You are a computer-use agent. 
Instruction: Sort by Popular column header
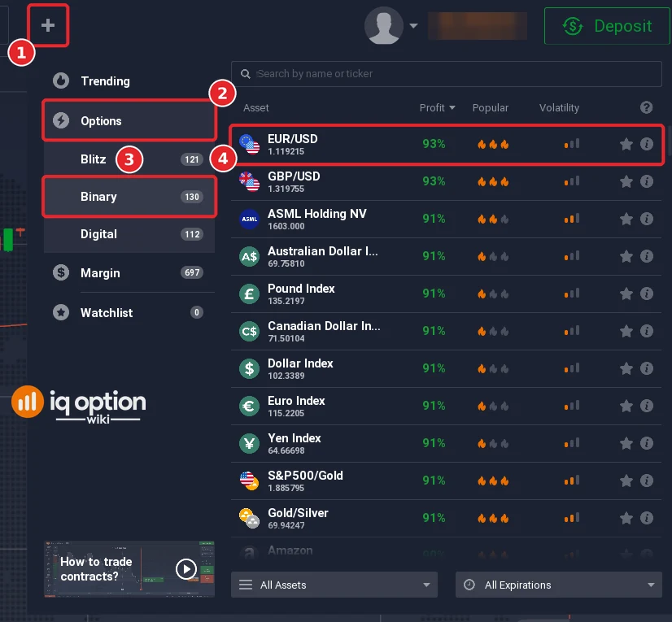(x=490, y=107)
